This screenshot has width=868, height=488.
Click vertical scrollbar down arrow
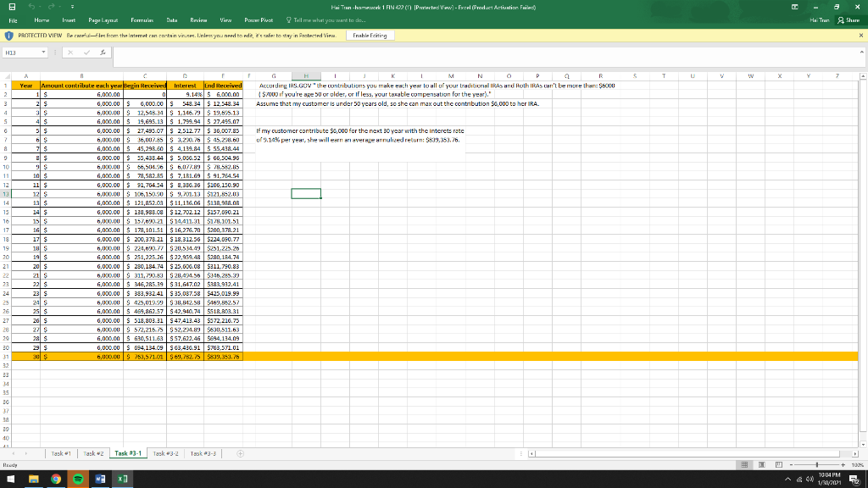tap(862, 444)
